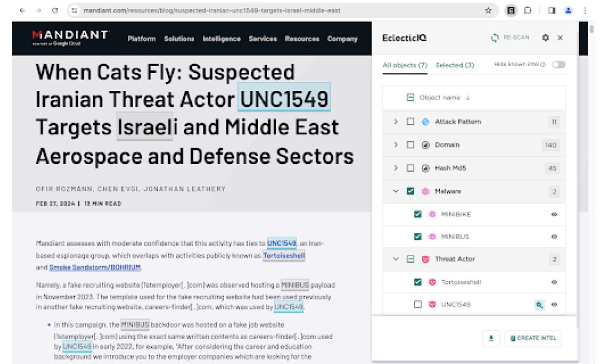This screenshot has height=364, width=607.
Task: Show MINIBUS on page with eye icon
Action: coord(554,237)
